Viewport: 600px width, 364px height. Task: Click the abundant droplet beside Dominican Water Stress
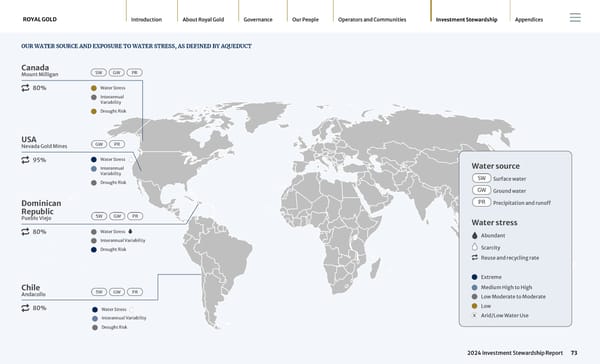(x=130, y=231)
